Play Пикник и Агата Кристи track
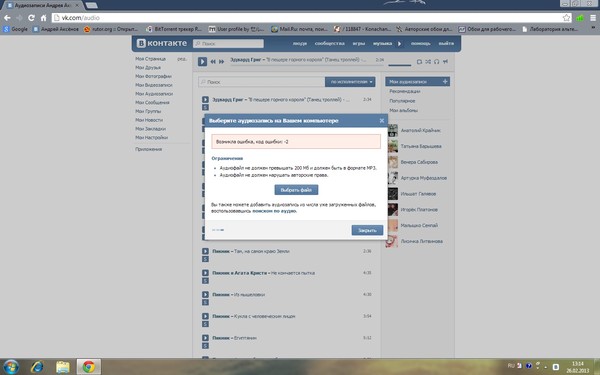This screenshot has width=600, height=375. [205, 273]
